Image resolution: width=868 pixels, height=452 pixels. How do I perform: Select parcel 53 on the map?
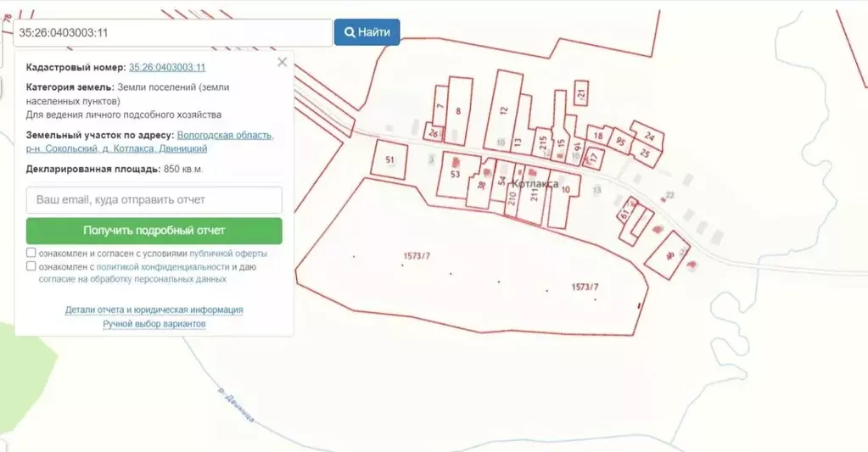(x=456, y=175)
